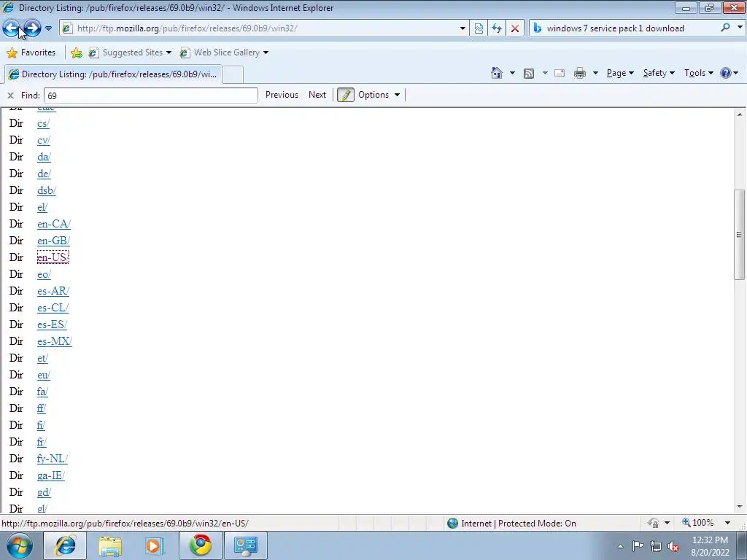Open the search provider dropdown arrow
The image size is (747, 560).
coord(740,28)
